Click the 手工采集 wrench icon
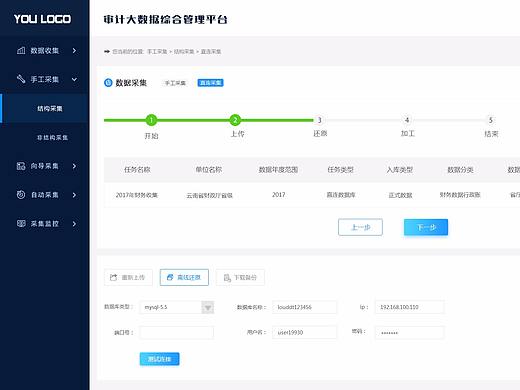This screenshot has width=520, height=390. pyautogui.click(x=21, y=79)
